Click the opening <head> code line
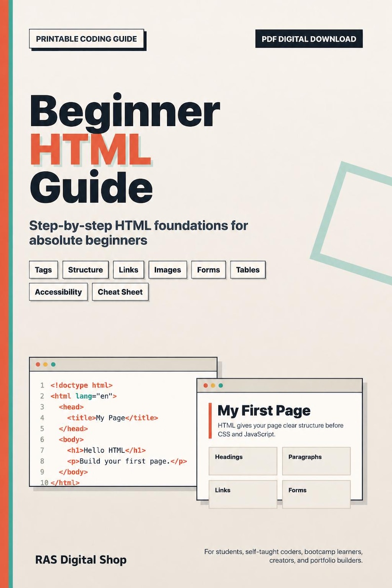Image resolution: width=392 pixels, height=588 pixels. pyautogui.click(x=71, y=407)
